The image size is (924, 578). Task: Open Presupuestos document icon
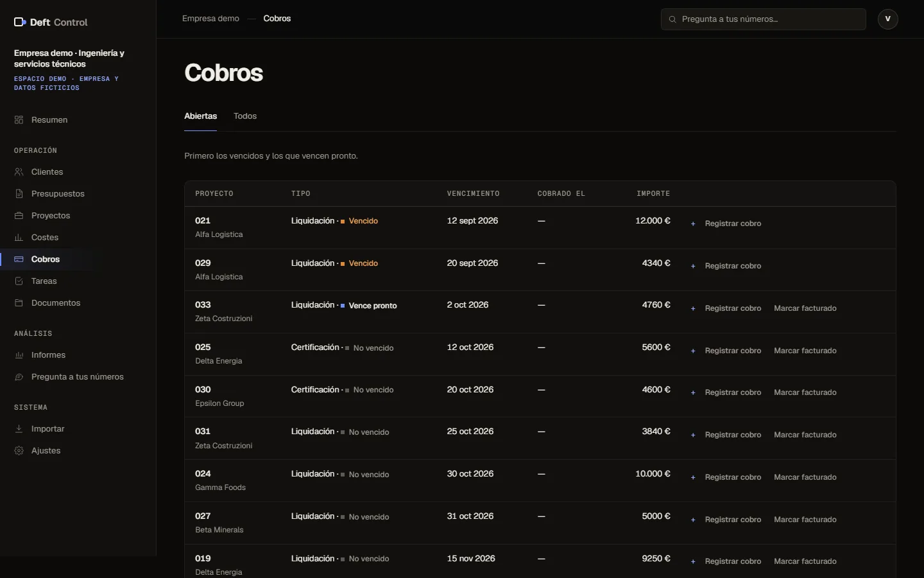point(19,194)
